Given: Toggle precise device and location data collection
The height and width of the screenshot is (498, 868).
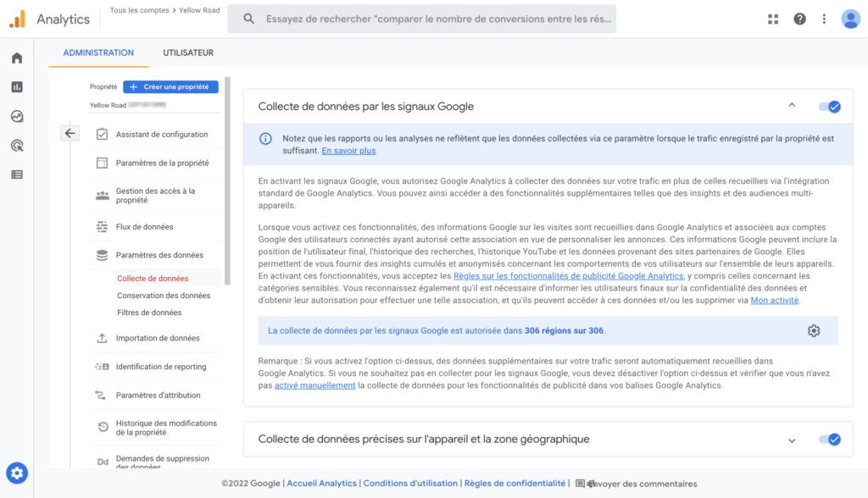Looking at the screenshot, I should point(829,440).
